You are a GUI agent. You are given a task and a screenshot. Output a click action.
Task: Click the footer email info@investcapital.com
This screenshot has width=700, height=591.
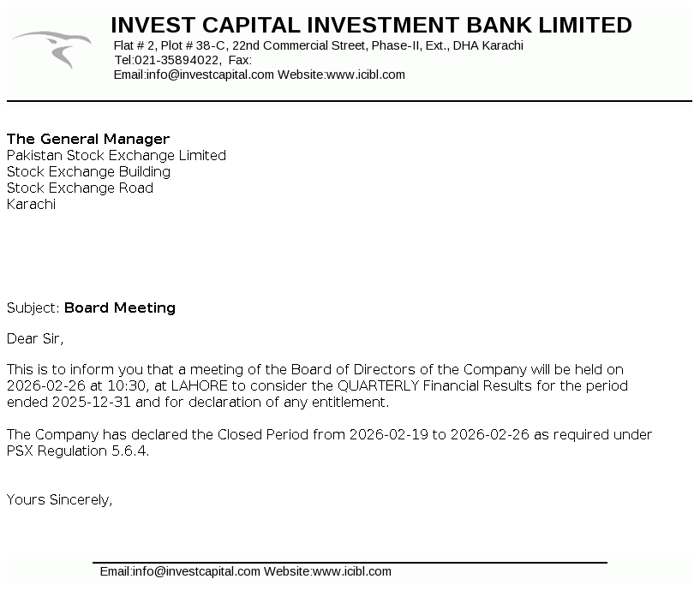[x=196, y=571]
